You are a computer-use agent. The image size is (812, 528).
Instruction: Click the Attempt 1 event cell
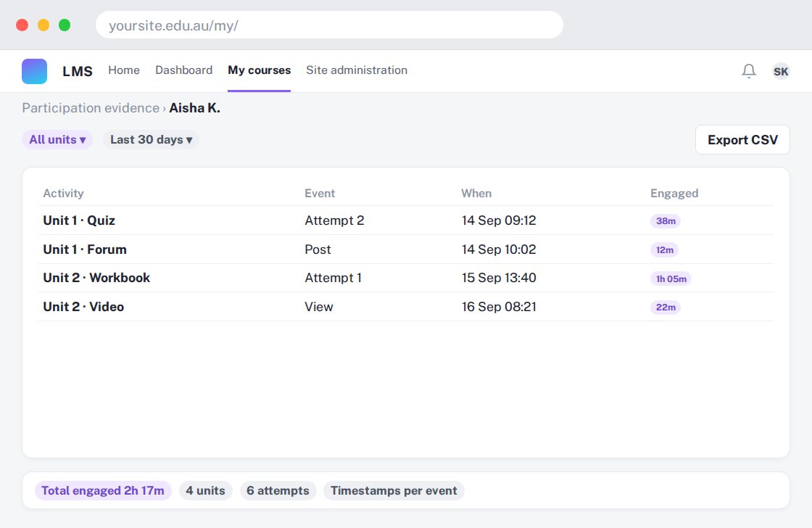(x=333, y=278)
